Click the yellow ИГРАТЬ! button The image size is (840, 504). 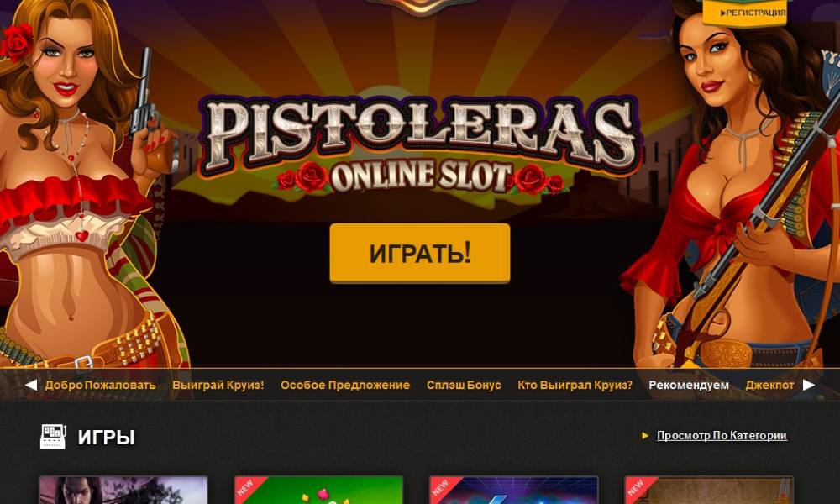click(419, 253)
